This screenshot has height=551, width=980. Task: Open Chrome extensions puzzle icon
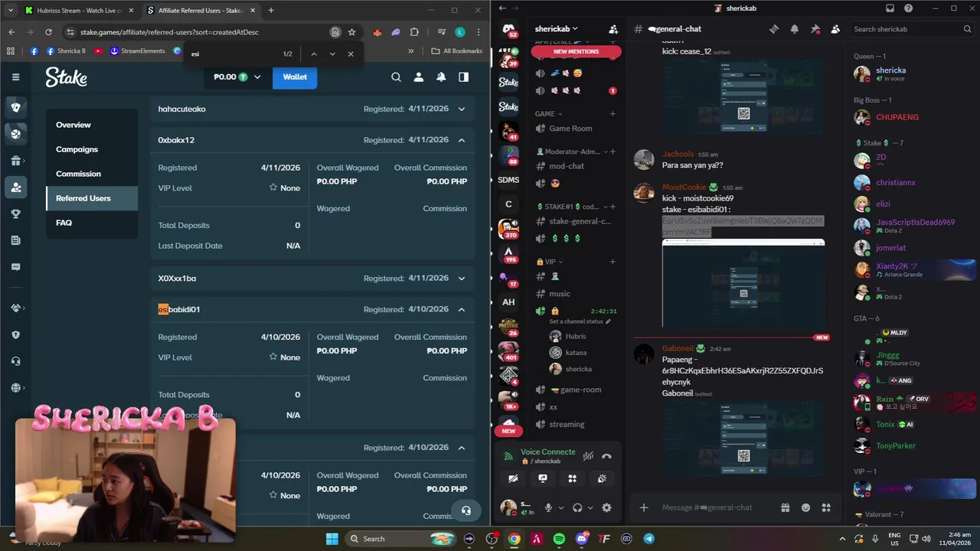[414, 32]
